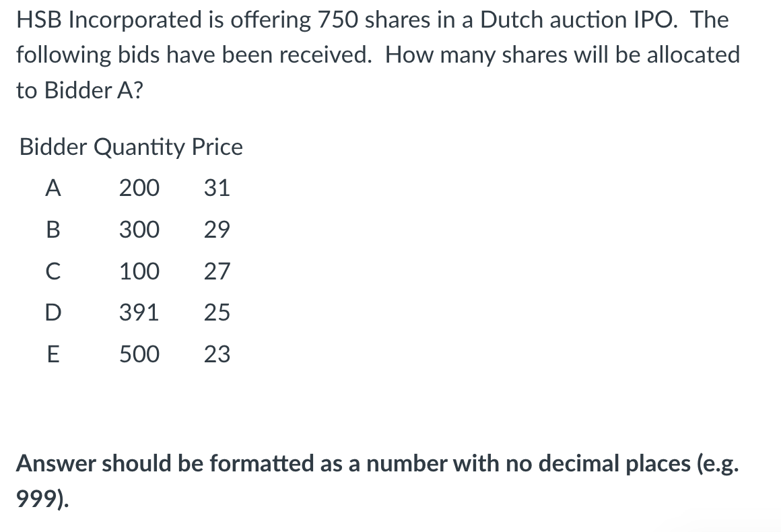Click quantity 500 in row E

click(x=139, y=355)
